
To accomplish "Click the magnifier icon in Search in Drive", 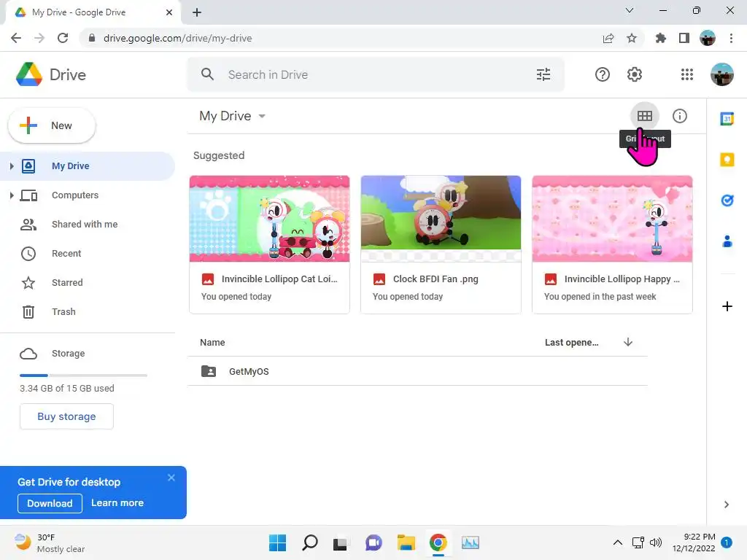I will pos(207,74).
